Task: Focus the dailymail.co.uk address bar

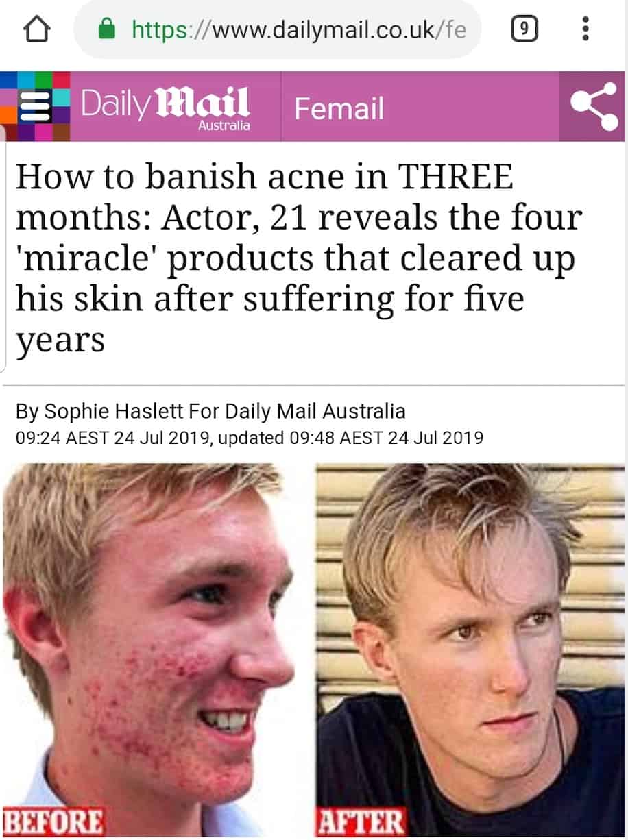Action: 278,29
